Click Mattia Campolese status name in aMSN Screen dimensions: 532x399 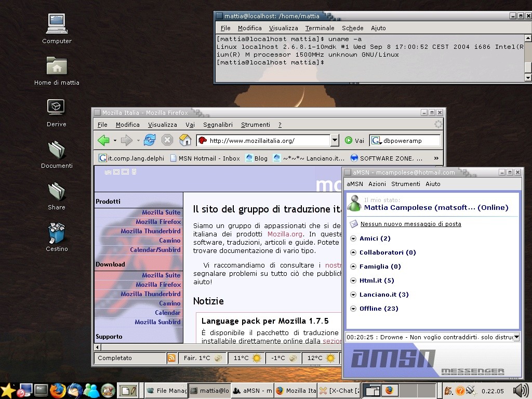[436, 208]
